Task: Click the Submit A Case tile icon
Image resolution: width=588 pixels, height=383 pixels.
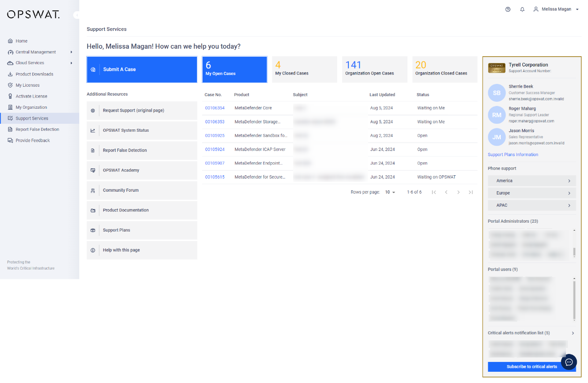Action: pos(93,69)
